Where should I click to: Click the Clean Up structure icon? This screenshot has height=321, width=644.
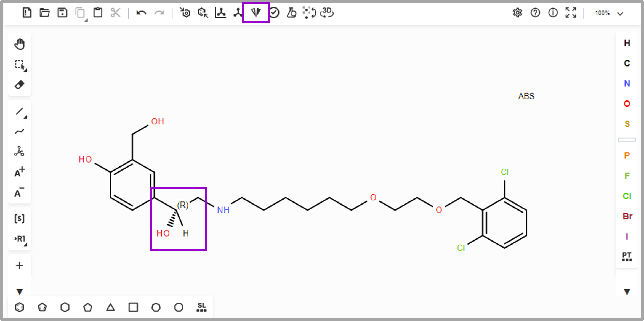pos(238,13)
